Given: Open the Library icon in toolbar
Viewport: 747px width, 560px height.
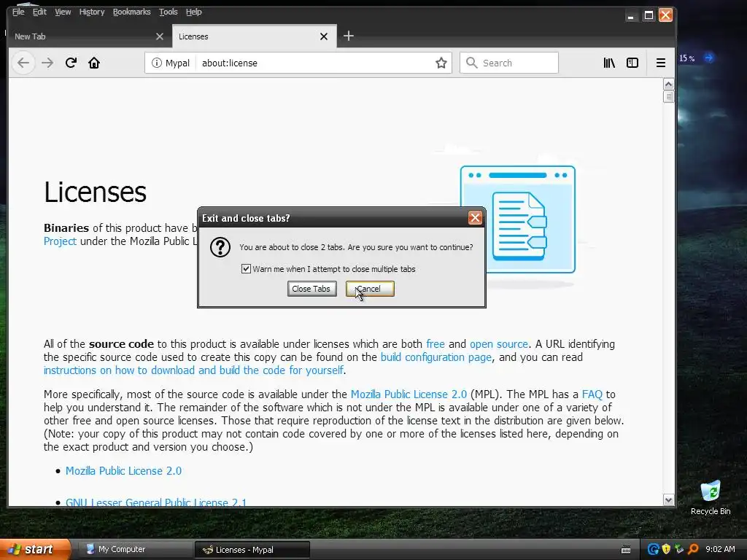Looking at the screenshot, I should tap(609, 63).
